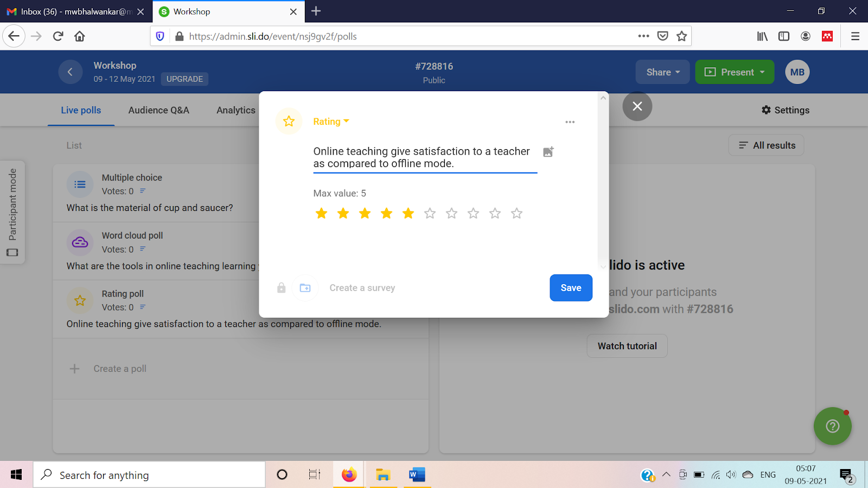
Task: Toggle Participant mode on the side panel
Action: coord(12,212)
